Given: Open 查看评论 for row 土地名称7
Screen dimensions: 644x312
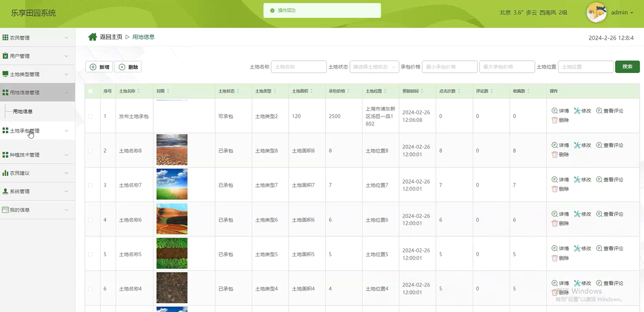Looking at the screenshot, I should [610, 180].
